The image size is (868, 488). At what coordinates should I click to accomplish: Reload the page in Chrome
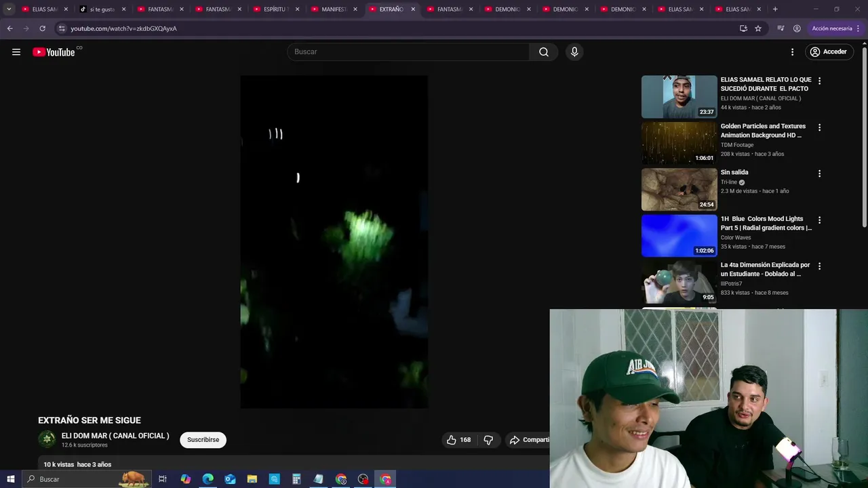pyautogui.click(x=42, y=28)
